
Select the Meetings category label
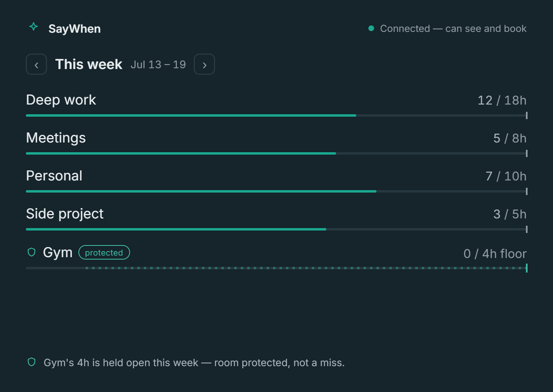(x=56, y=138)
